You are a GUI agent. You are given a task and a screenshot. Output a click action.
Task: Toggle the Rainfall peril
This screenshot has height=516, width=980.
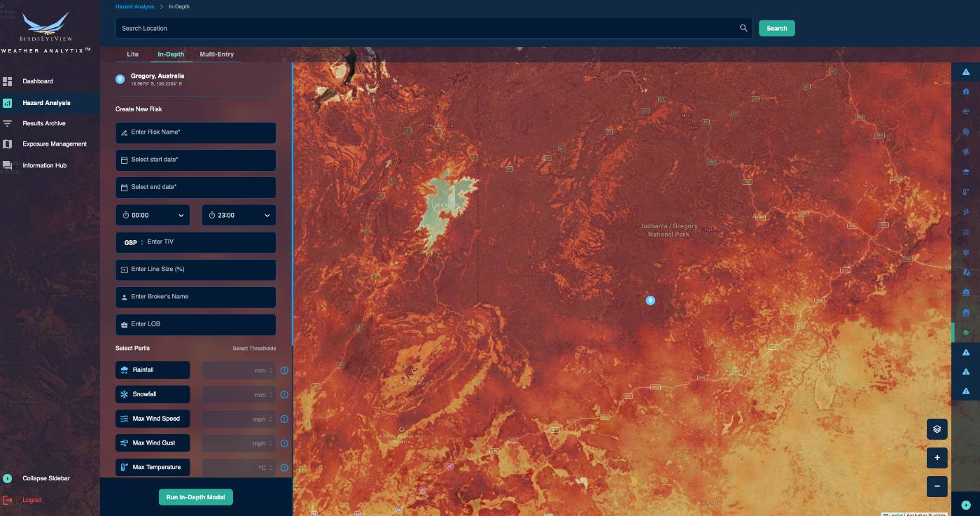pos(153,370)
